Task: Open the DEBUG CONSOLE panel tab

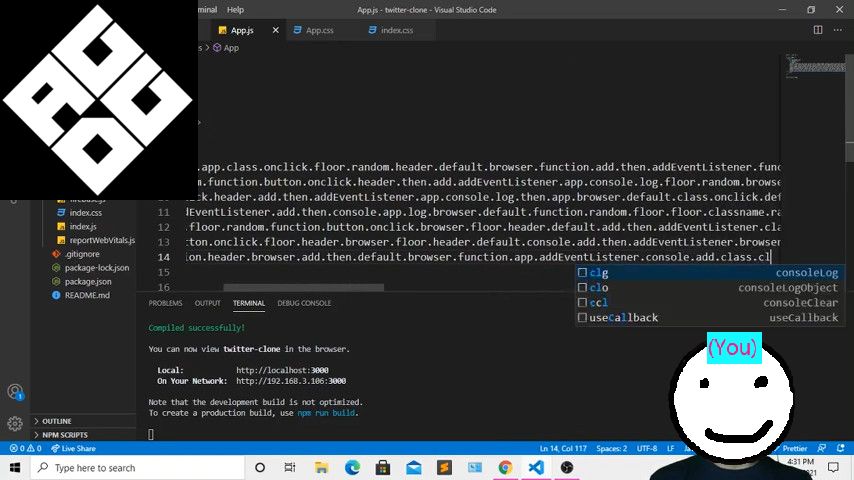Action: coord(304,303)
